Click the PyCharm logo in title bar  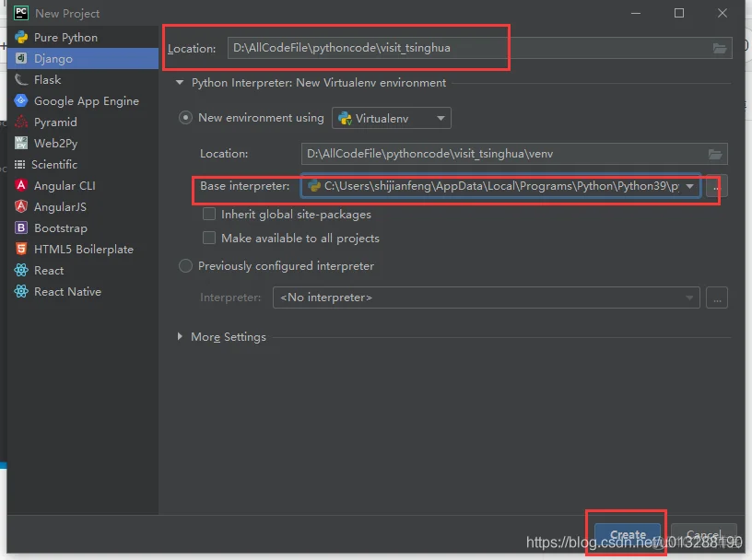pos(21,13)
